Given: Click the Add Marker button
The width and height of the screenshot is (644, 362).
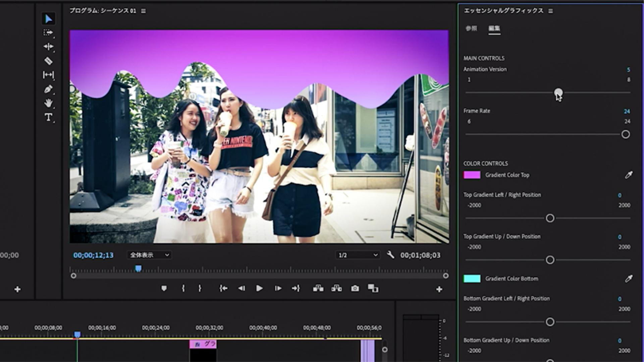Looking at the screenshot, I should tap(164, 289).
